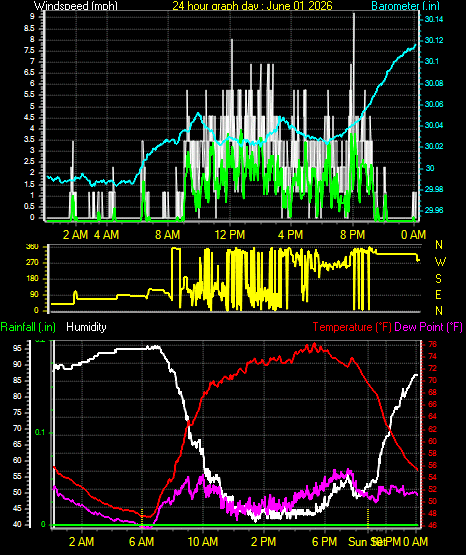
Task: Click the 8.5 windspeed axis value
Action: 29,28
